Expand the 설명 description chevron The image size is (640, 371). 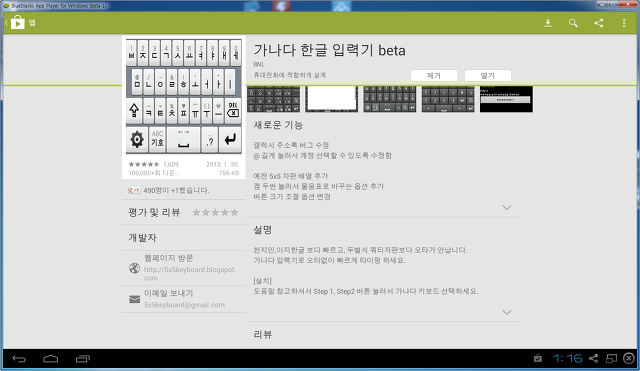tap(507, 312)
